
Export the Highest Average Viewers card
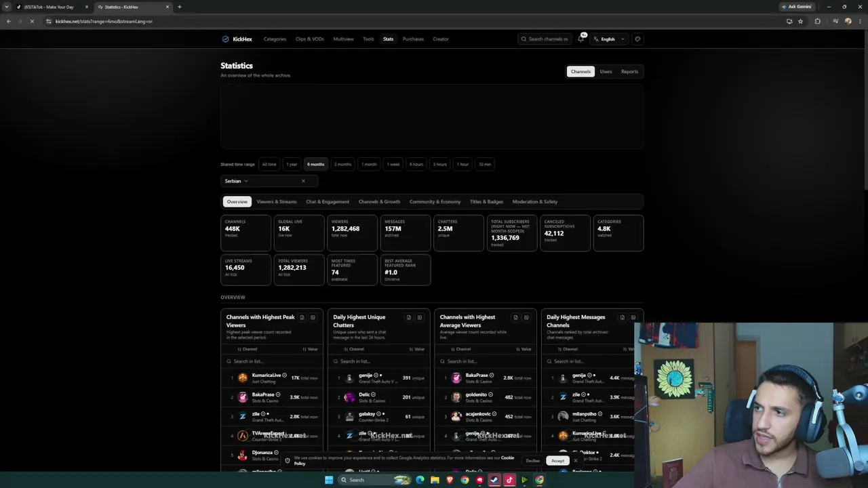[515, 317]
